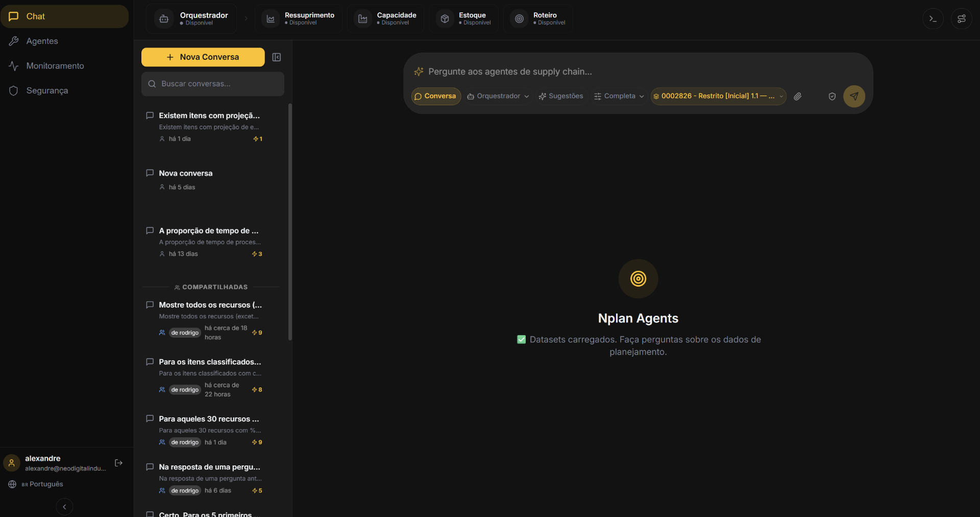This screenshot has height=517, width=980.
Task: Toggle the Sugestões option
Action: tap(561, 96)
